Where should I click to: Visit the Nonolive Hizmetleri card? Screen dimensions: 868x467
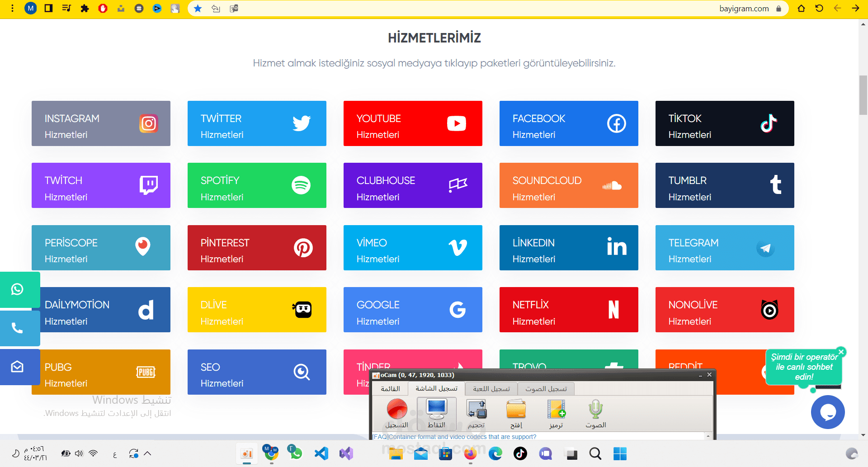(725, 310)
